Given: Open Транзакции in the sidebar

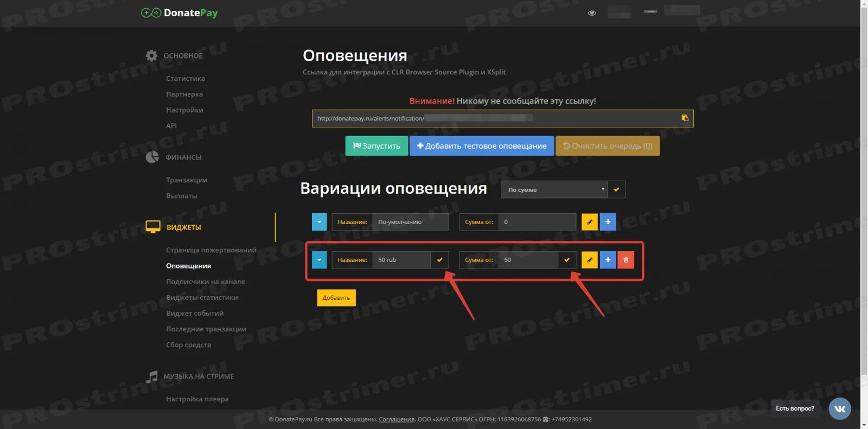Looking at the screenshot, I should point(187,180).
